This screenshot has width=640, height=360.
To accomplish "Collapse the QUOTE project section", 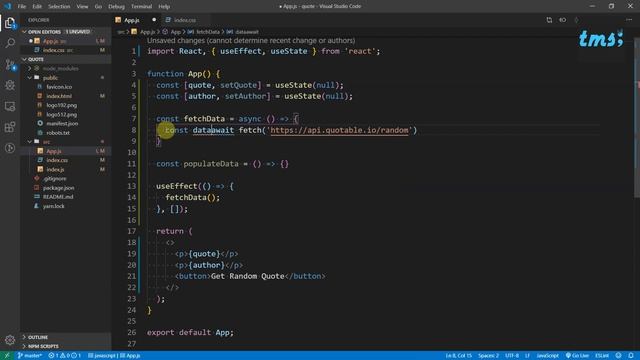I will tap(65, 59).
